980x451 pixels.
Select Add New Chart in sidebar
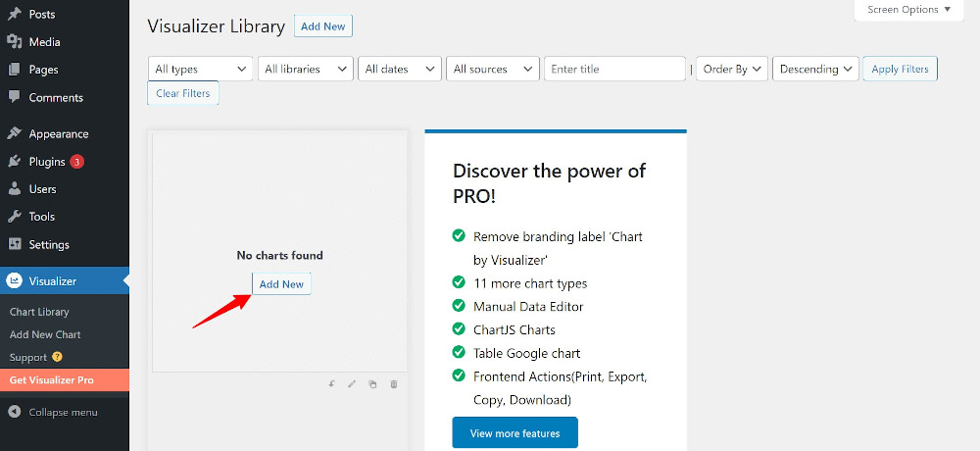[x=45, y=334]
